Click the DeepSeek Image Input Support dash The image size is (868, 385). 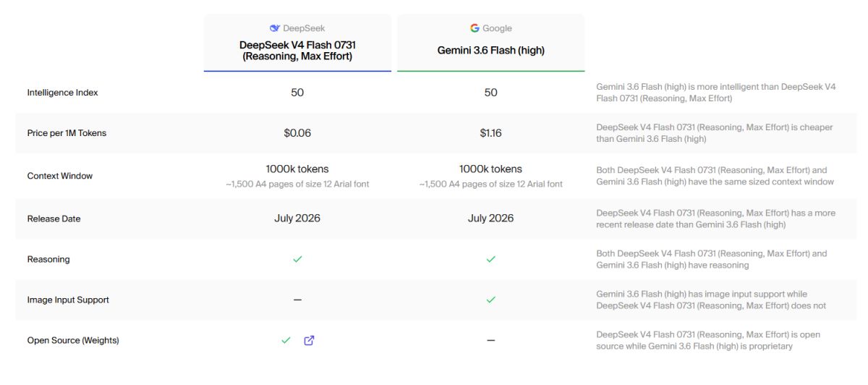pos(297,300)
